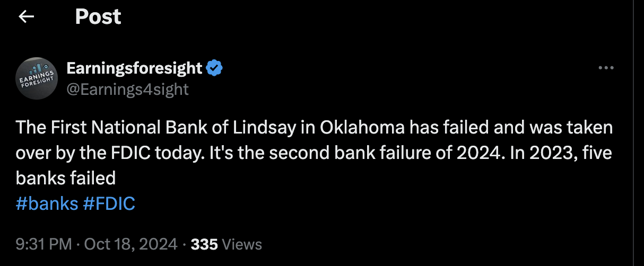Screen dimensions: 644x266
Task: Click the Earningsforesight display name
Action: pos(134,68)
